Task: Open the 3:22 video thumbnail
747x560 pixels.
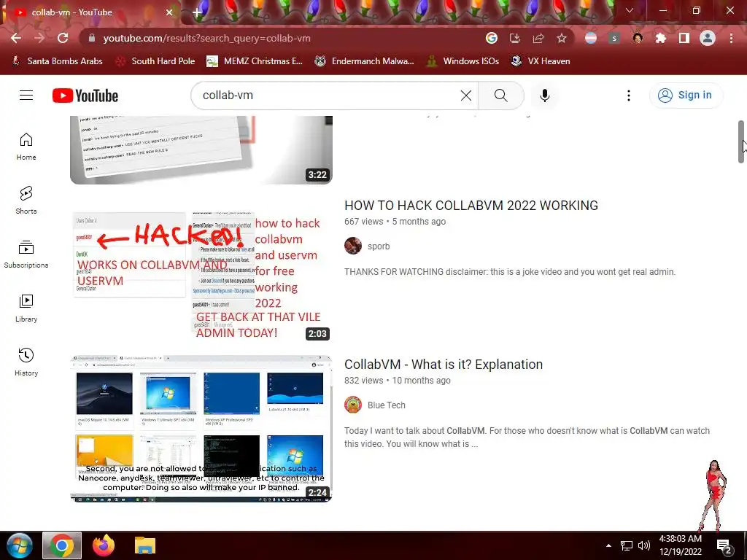Action: click(x=201, y=149)
